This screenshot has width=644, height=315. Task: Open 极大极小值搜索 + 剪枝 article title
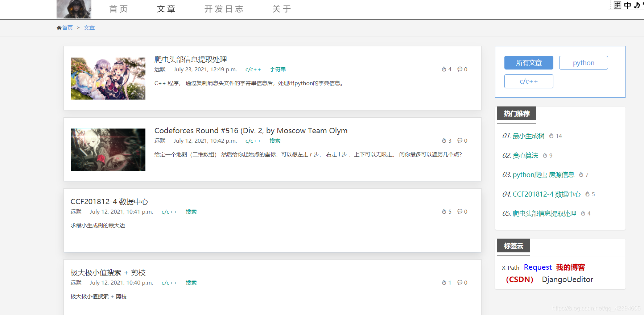click(108, 273)
